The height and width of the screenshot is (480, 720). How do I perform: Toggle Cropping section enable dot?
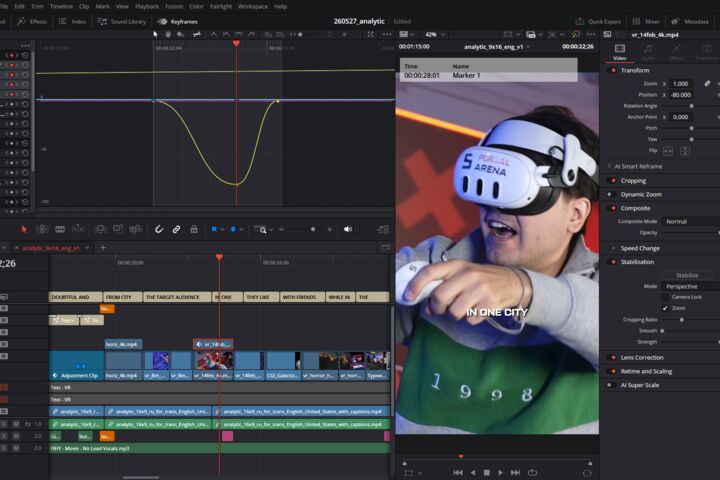(x=613, y=181)
